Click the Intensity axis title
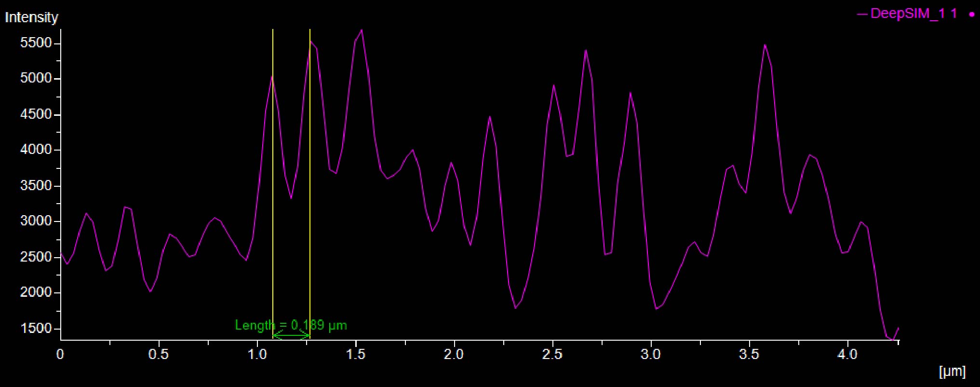The width and height of the screenshot is (980, 387). tap(31, 17)
